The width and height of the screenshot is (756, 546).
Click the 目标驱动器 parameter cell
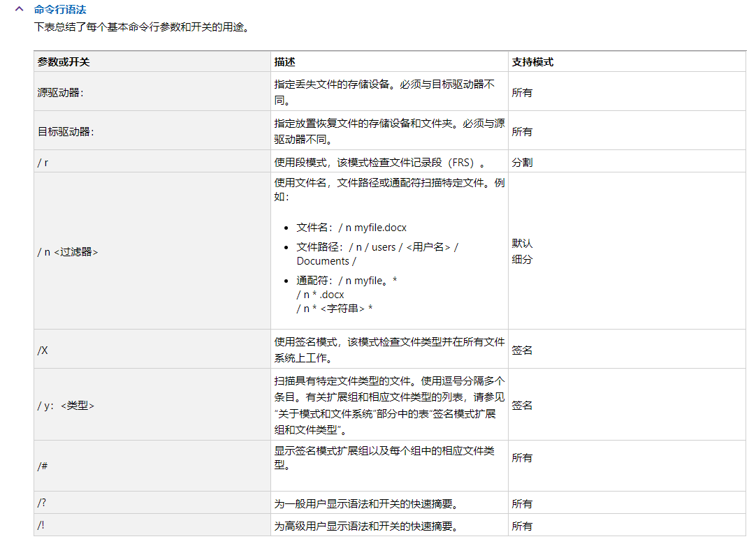[64, 131]
